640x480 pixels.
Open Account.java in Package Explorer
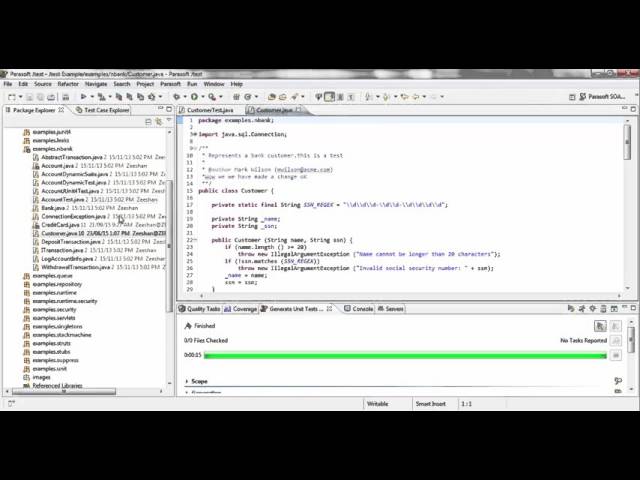58,166
